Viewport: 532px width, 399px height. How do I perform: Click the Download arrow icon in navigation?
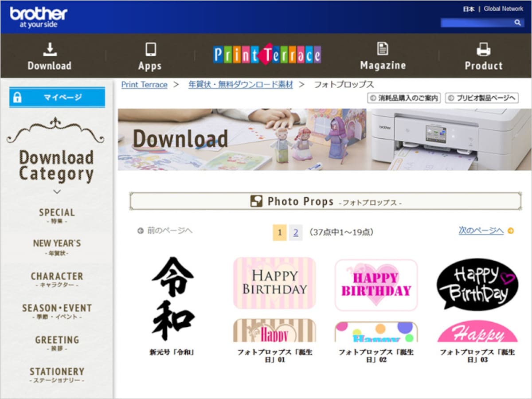[x=50, y=49]
